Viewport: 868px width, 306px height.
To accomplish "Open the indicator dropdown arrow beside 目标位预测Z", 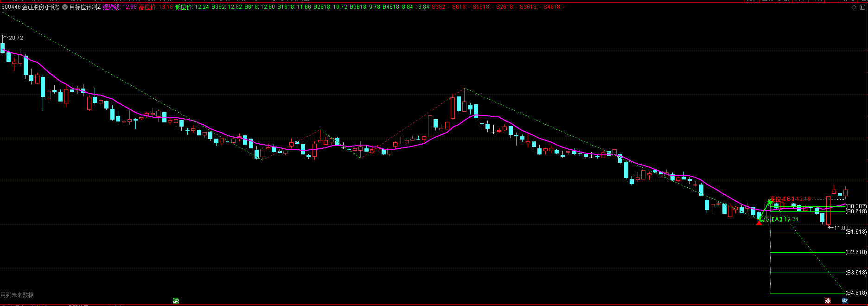I will (65, 7).
